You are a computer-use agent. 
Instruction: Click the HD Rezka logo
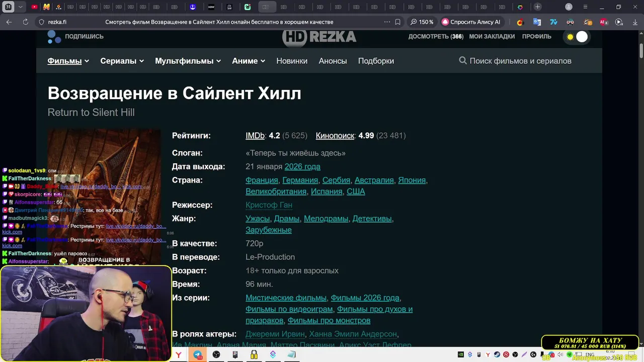[319, 37]
